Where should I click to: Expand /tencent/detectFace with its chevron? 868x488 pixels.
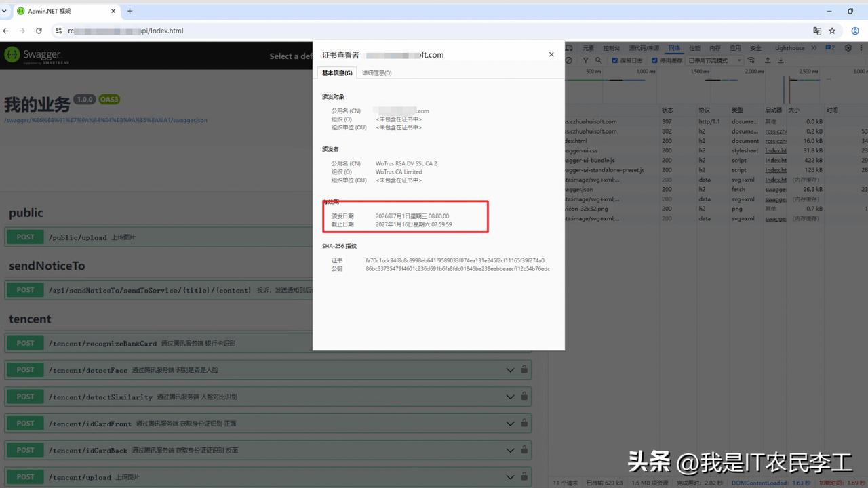(511, 370)
